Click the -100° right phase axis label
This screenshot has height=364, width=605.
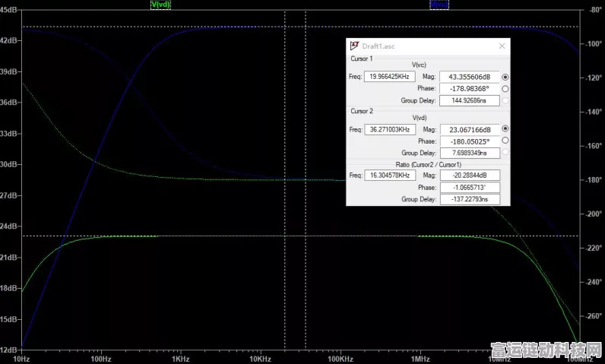594,44
